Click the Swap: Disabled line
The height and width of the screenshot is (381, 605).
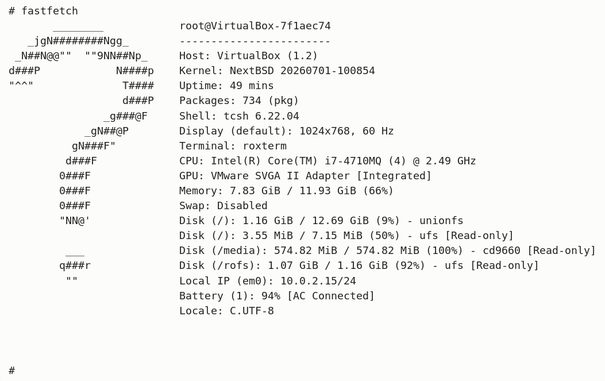pos(223,206)
